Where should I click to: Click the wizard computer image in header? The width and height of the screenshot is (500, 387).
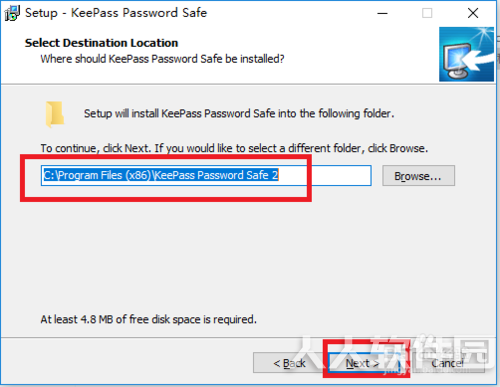click(466, 54)
